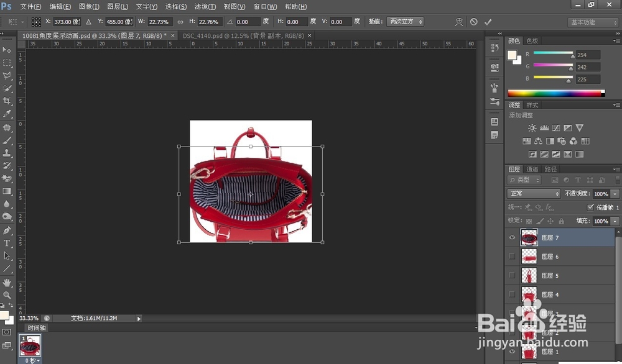The height and width of the screenshot is (364, 622).
Task: Uncheck the 传播帧 1 checkbox
Action: (590, 207)
